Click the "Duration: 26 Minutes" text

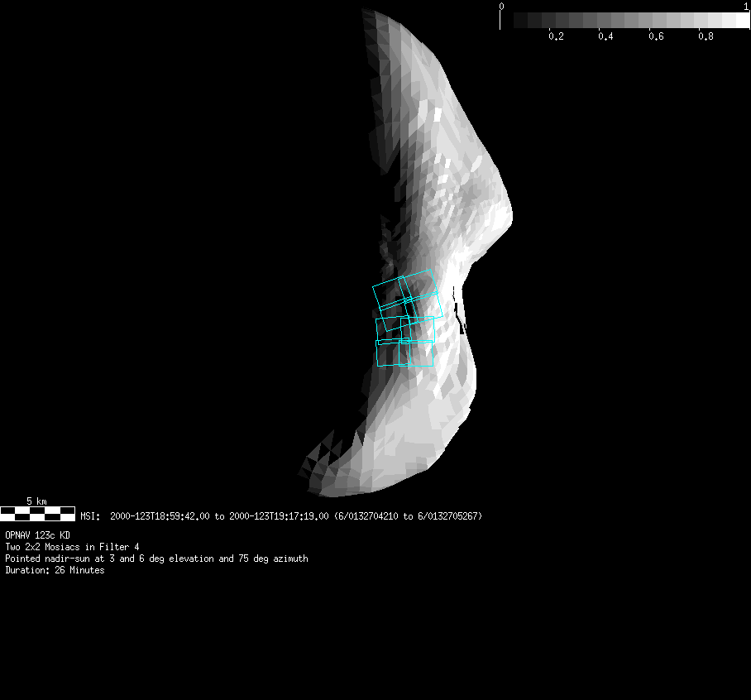[x=55, y=570]
